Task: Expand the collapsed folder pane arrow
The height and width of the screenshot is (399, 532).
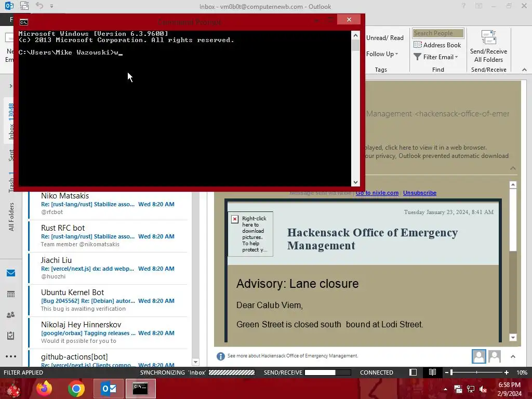Action: (11, 86)
